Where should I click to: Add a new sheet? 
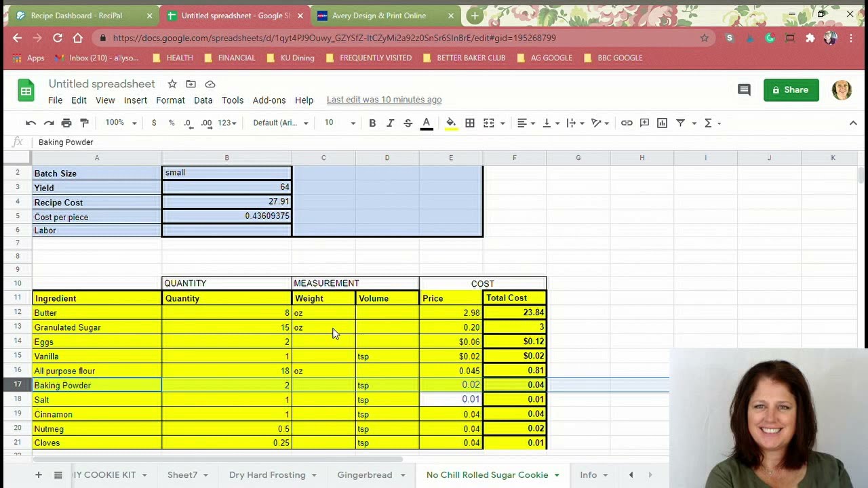pyautogui.click(x=39, y=475)
